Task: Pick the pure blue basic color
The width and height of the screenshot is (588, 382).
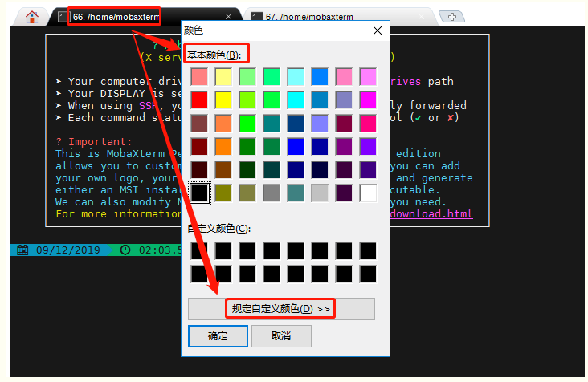Action: 296,146
